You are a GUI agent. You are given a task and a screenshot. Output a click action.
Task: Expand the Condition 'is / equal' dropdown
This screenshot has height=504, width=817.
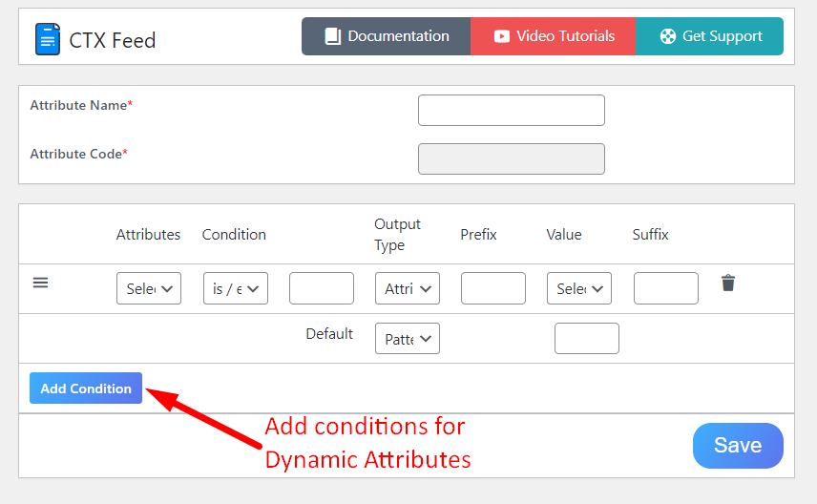coord(235,288)
